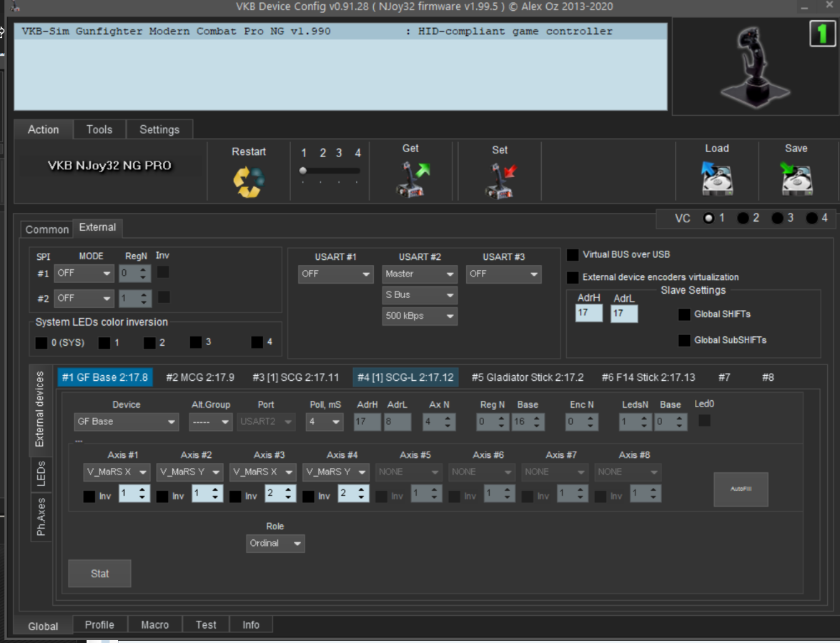840x643 pixels.
Task: Select the #6 F14 Stick device tab
Action: click(648, 377)
